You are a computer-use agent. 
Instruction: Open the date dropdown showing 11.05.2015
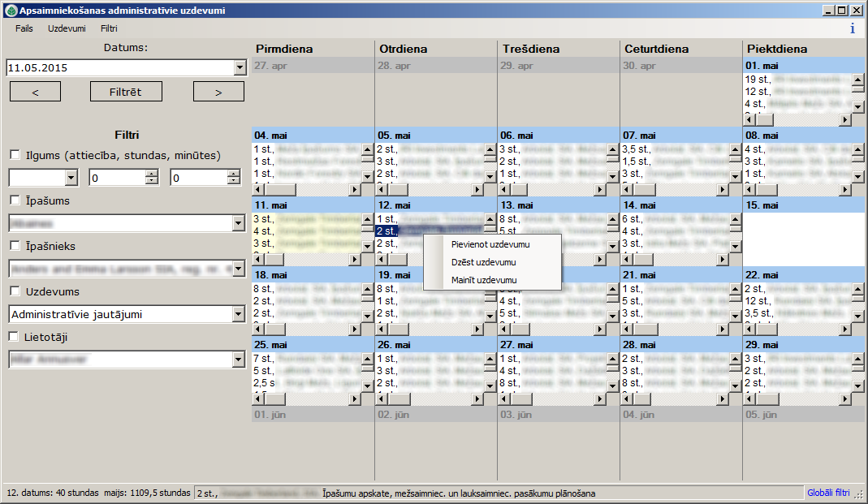(240, 67)
